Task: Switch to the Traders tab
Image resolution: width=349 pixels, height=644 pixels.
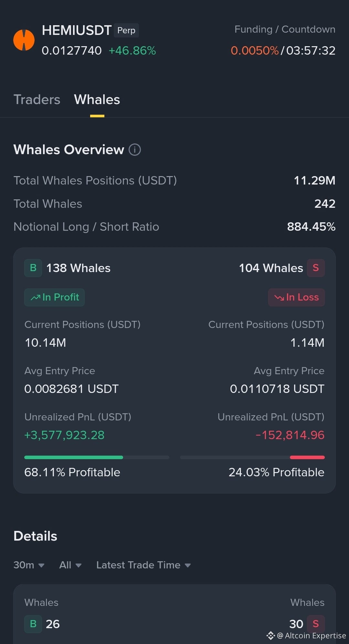Action: pos(37,100)
